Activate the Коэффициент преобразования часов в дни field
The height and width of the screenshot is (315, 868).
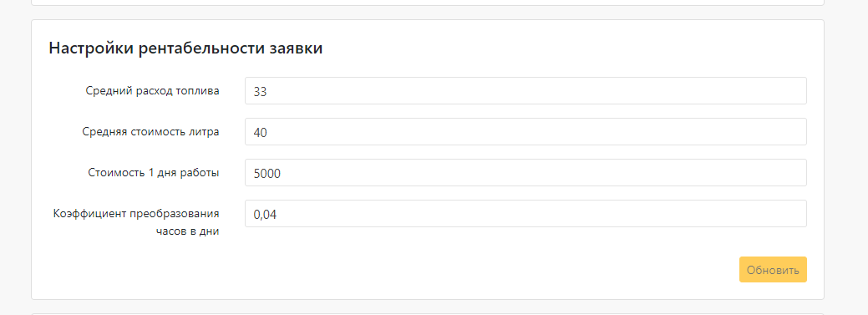coord(525,214)
